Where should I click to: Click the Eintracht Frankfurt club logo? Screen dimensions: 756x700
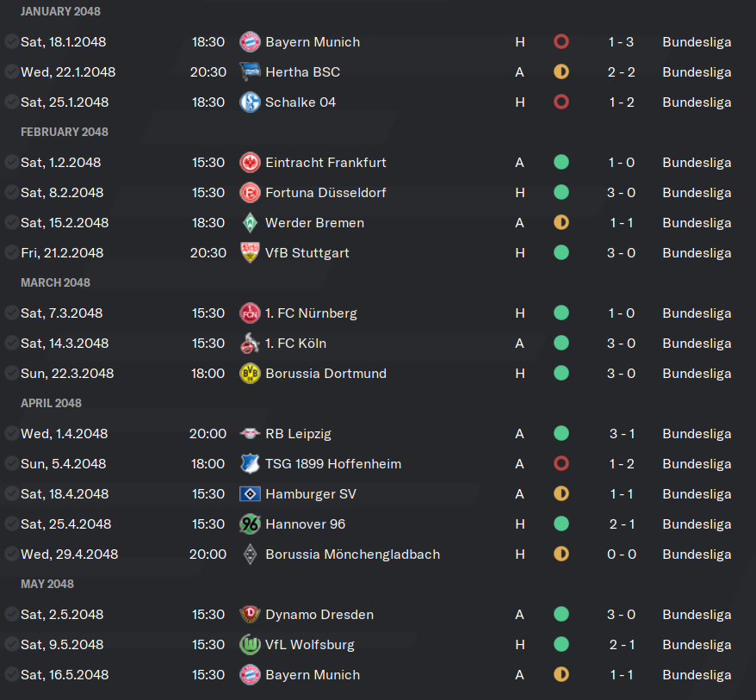(250, 163)
